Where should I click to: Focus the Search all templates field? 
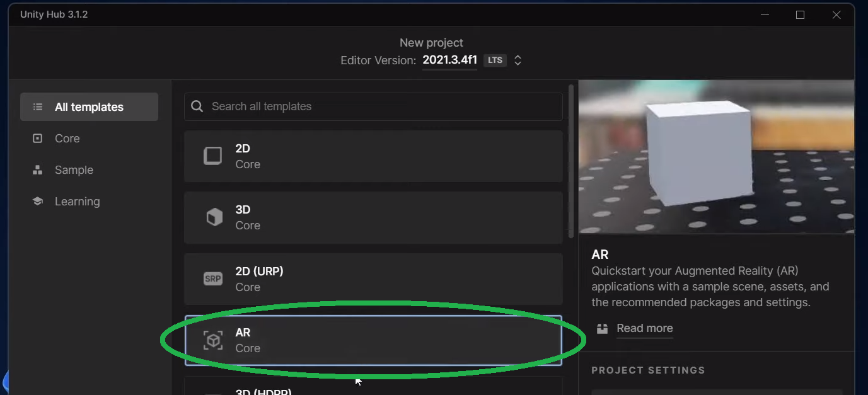pos(373,106)
